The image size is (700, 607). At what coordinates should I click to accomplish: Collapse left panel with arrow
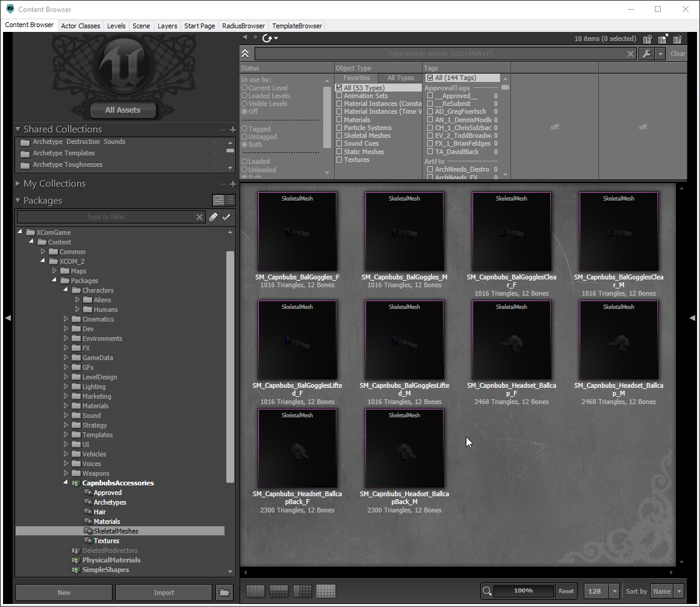(x=8, y=317)
